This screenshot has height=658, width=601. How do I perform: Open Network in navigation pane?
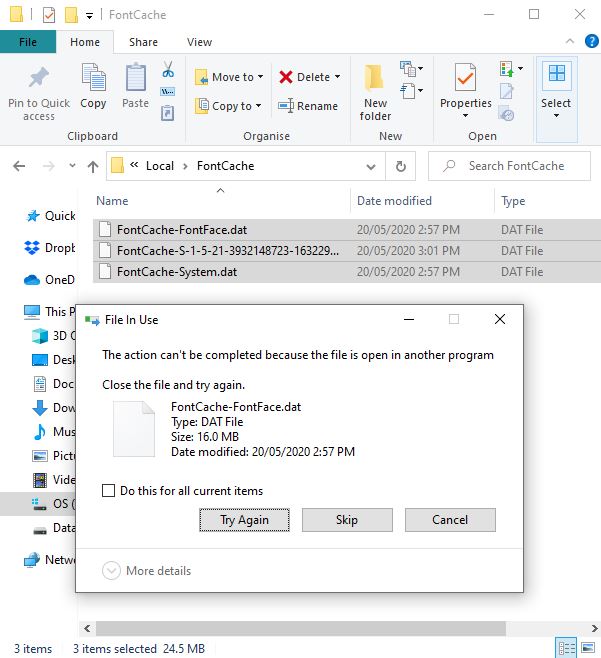click(x=50, y=559)
